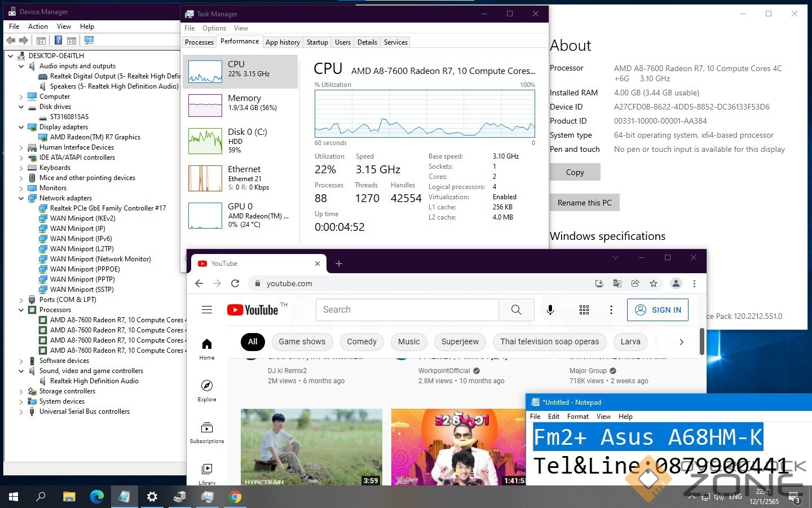Click the YouTube search magnifier button
Viewport: 812px width, 508px height.
click(516, 310)
